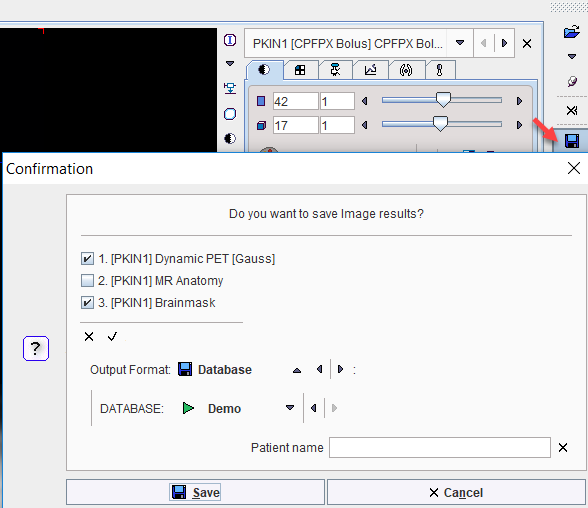Image resolution: width=588 pixels, height=508 pixels.
Task: Click the Cancel button
Action: [456, 492]
